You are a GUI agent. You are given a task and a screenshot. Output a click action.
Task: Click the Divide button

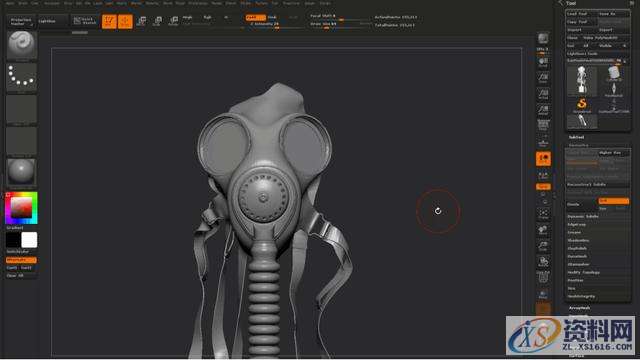coord(581,204)
